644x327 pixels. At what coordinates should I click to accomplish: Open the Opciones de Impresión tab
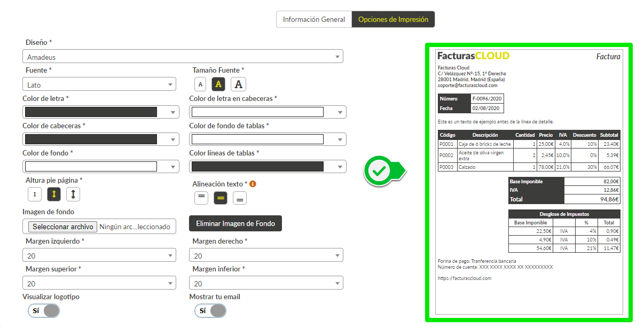coord(393,19)
